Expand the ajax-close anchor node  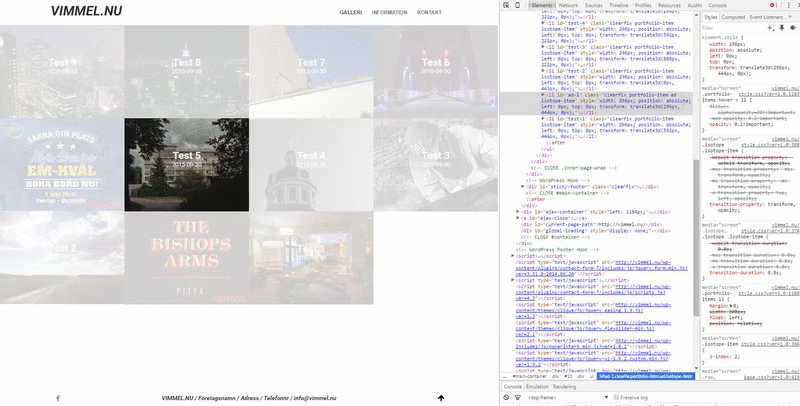(518, 218)
